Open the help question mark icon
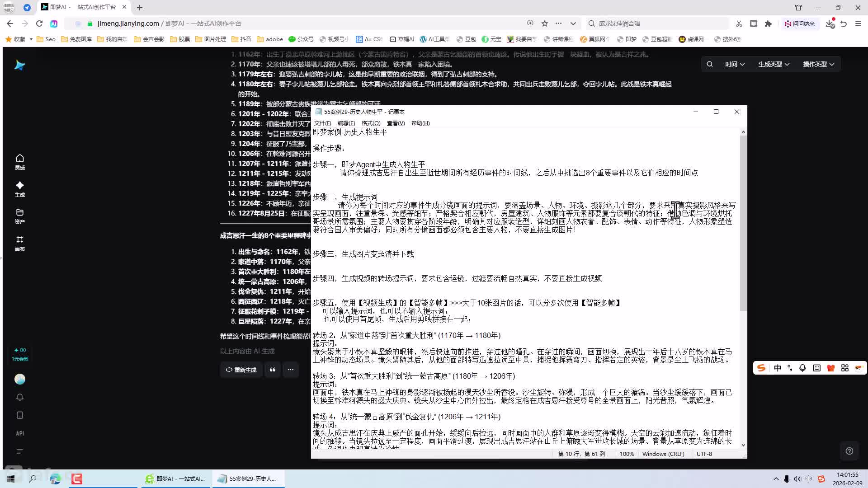Image resolution: width=868 pixels, height=488 pixels. (849, 451)
